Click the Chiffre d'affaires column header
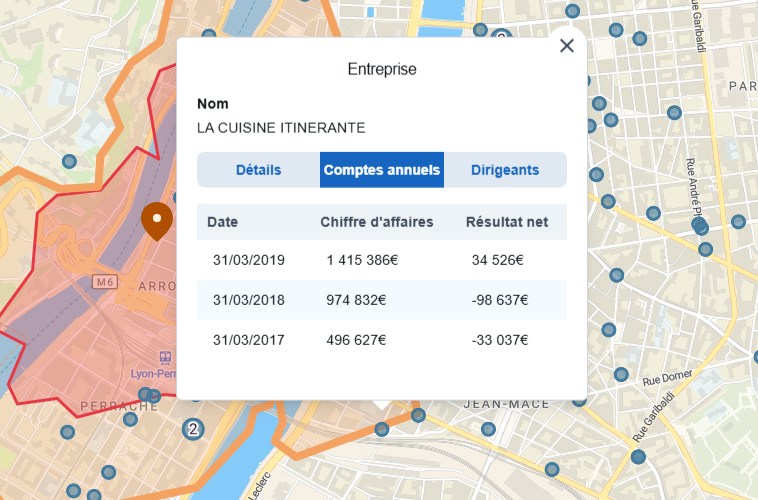 pos(376,222)
